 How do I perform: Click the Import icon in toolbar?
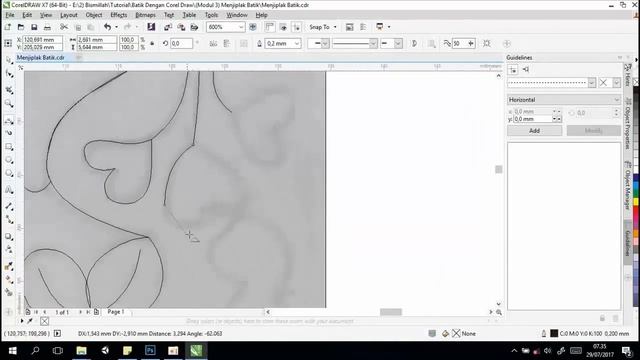pos(168,27)
